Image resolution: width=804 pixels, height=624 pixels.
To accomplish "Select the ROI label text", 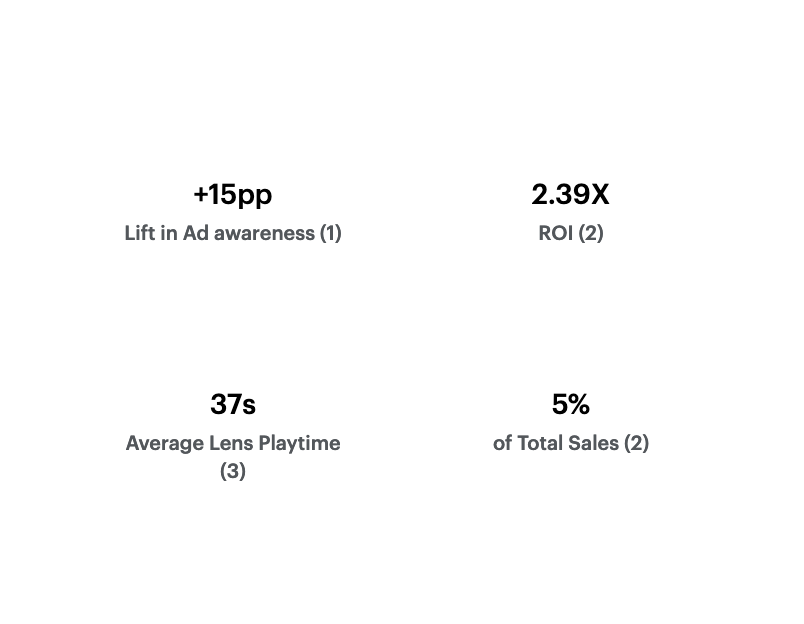I will [555, 233].
